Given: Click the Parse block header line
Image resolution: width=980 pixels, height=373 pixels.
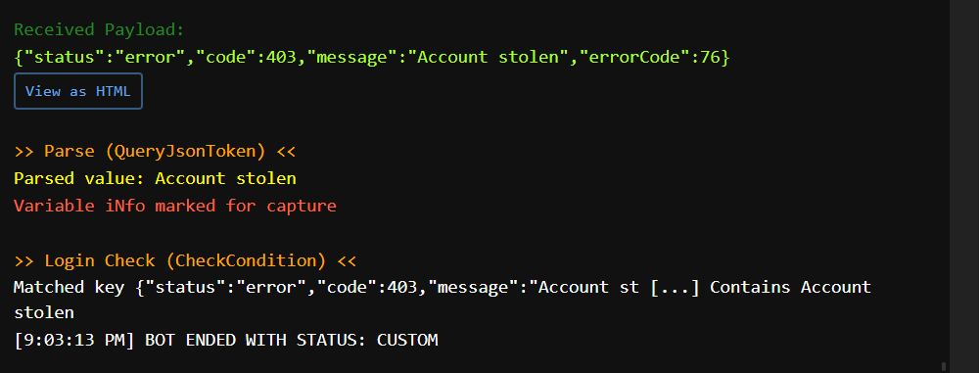Looking at the screenshot, I should point(155,151).
